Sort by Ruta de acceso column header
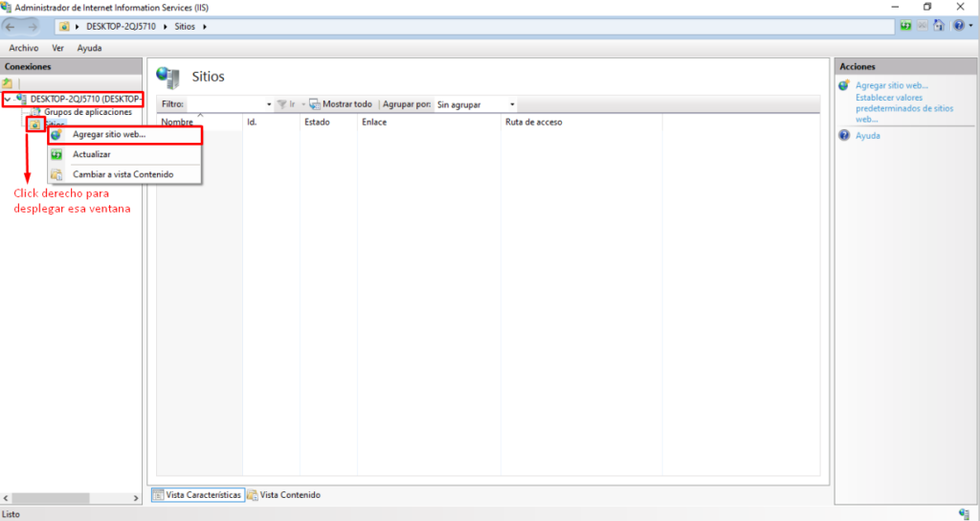 [581, 122]
